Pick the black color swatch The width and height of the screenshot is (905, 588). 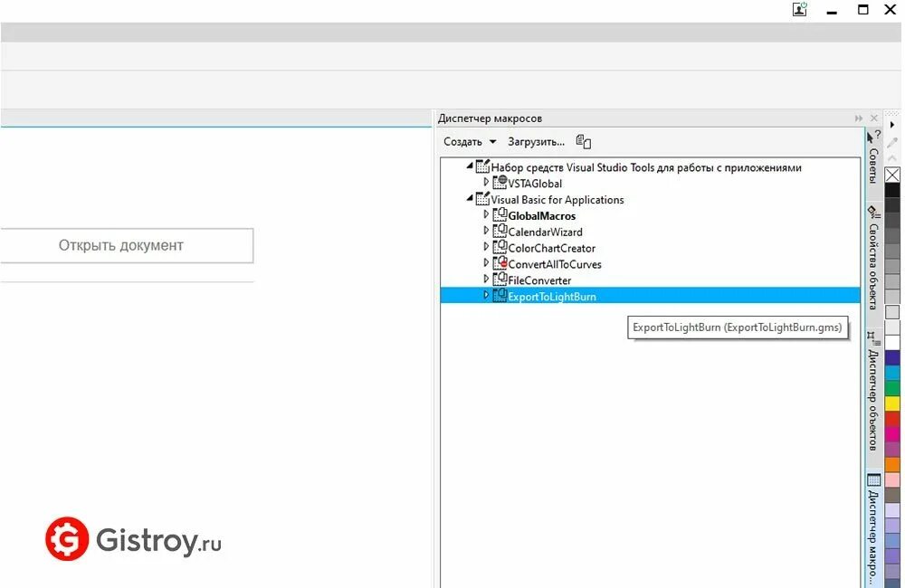coord(892,190)
